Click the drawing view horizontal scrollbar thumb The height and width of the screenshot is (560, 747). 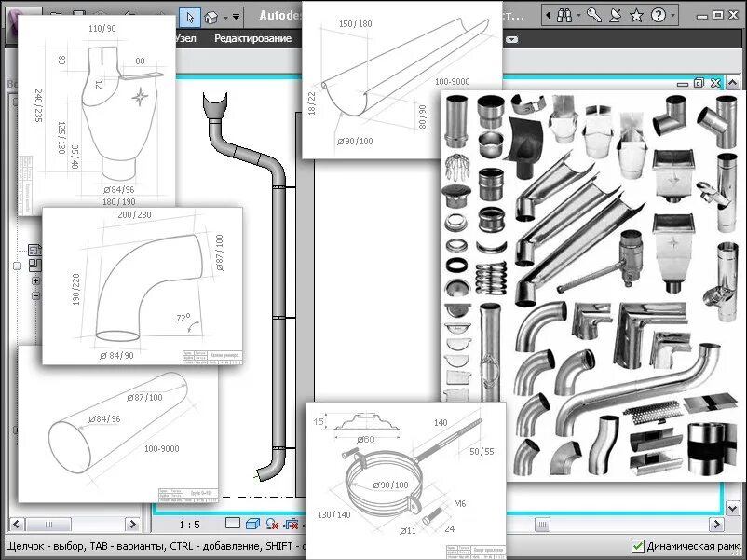click(542, 525)
